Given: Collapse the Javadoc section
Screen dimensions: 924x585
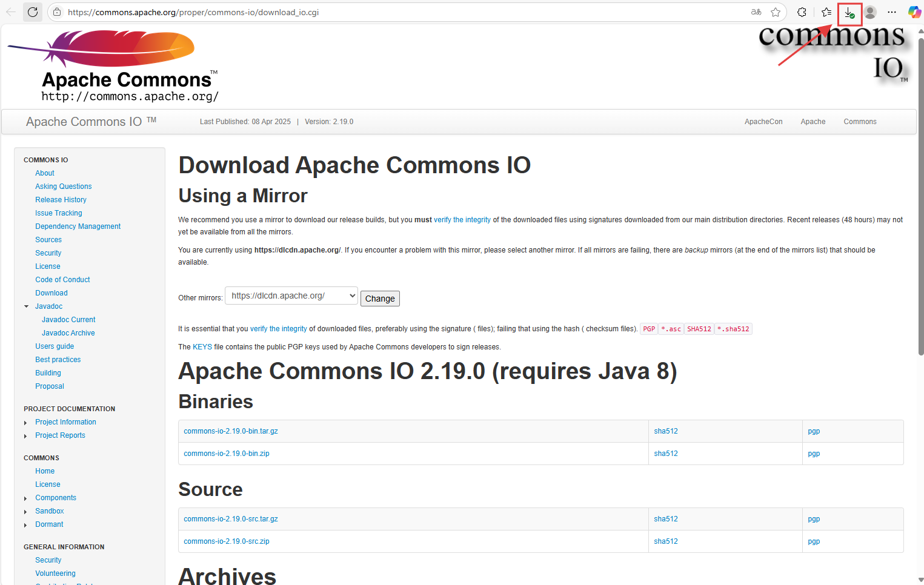Looking at the screenshot, I should coord(25,306).
